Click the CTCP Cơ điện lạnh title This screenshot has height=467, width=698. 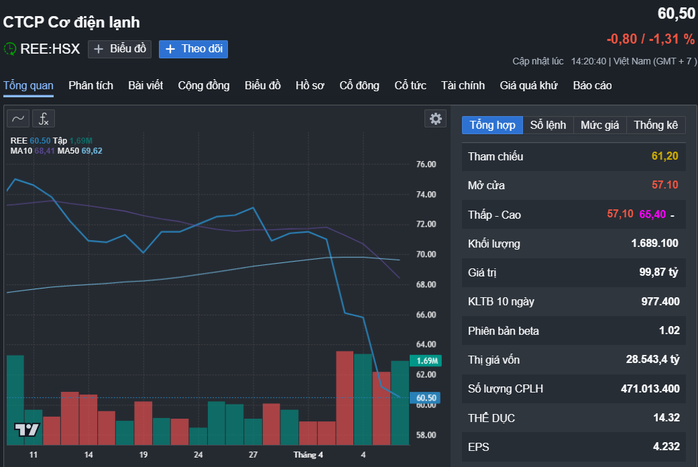pos(72,22)
